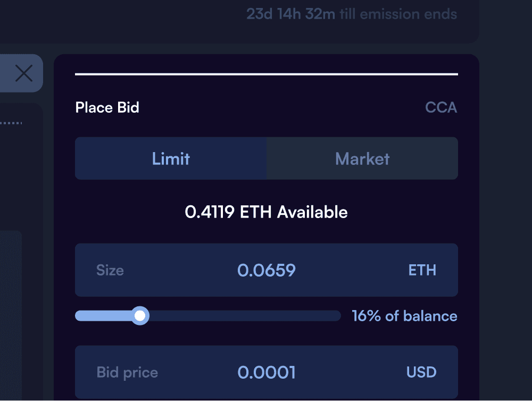Click the ETH unit label in Size field
The width and height of the screenshot is (532, 401).
pyautogui.click(x=422, y=270)
